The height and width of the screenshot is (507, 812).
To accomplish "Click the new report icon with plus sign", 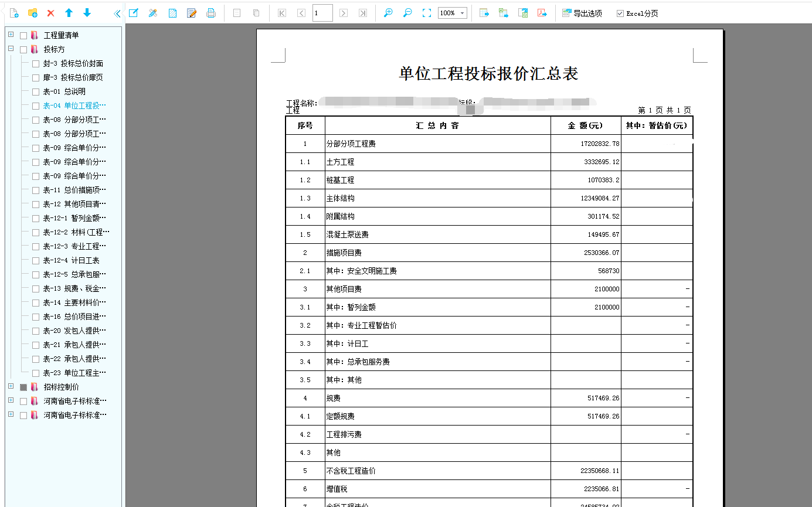I will point(14,13).
